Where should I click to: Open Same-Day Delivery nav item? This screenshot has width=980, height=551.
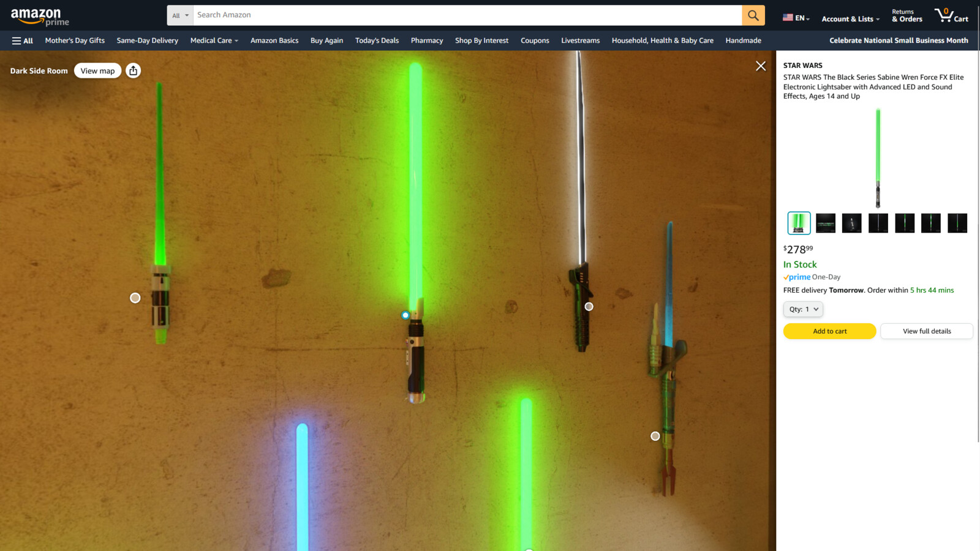pyautogui.click(x=148, y=40)
